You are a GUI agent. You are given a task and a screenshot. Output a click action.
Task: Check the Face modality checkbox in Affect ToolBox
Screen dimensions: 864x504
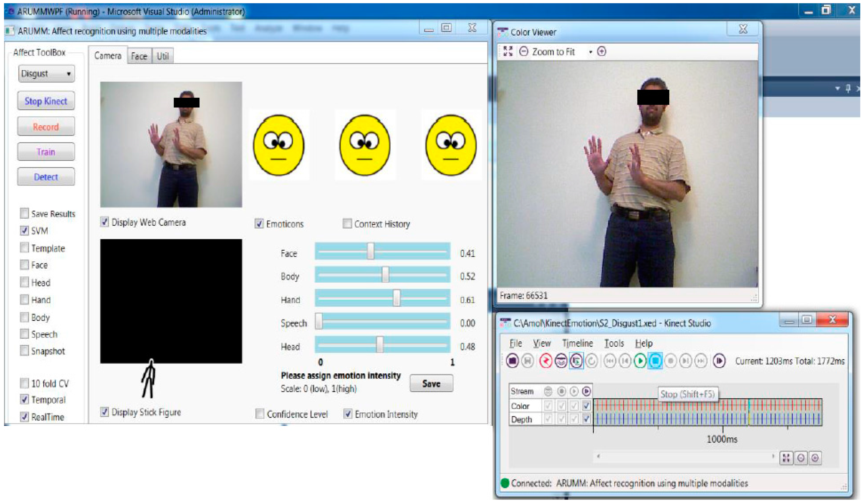(24, 265)
